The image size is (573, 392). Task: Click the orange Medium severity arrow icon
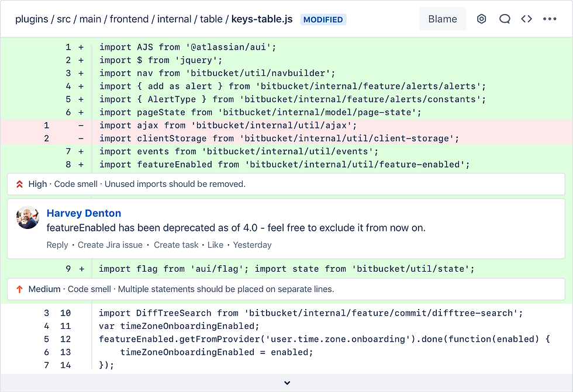pos(20,289)
